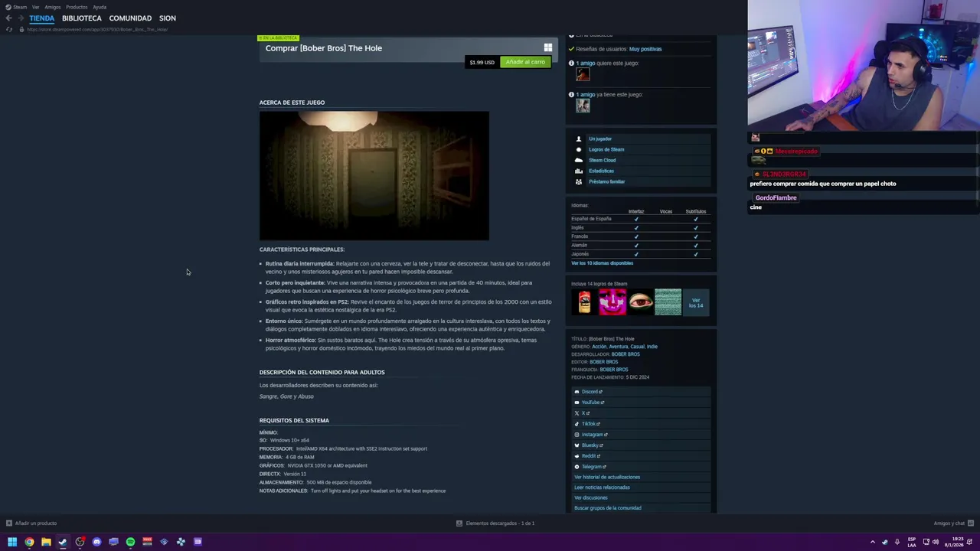The height and width of the screenshot is (551, 980).
Task: Open the beer can achievement icon
Action: [x=585, y=302]
